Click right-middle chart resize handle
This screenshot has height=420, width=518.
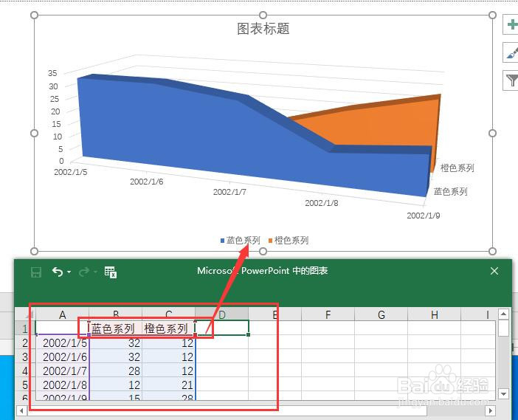point(492,133)
